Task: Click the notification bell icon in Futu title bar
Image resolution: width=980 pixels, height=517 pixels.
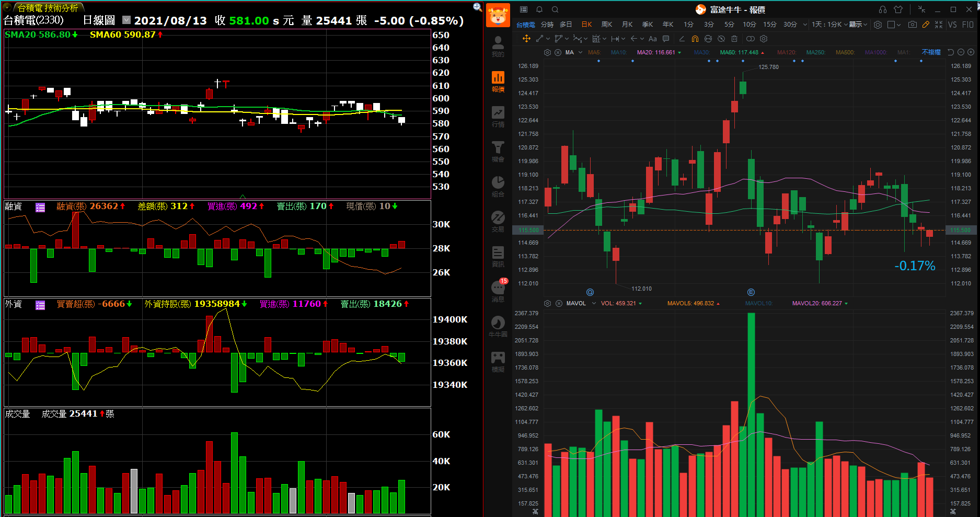Action: tap(539, 9)
